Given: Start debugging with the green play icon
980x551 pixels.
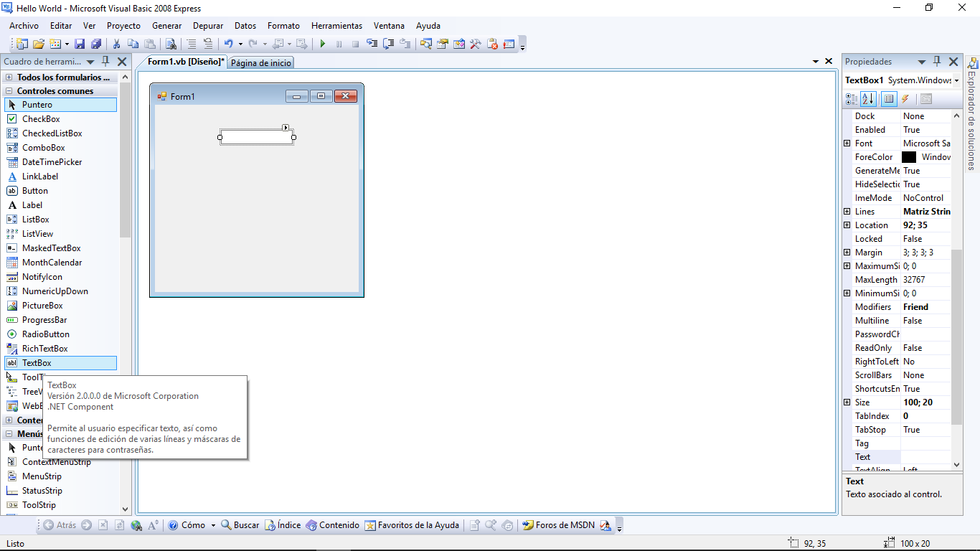Looking at the screenshot, I should click(322, 44).
